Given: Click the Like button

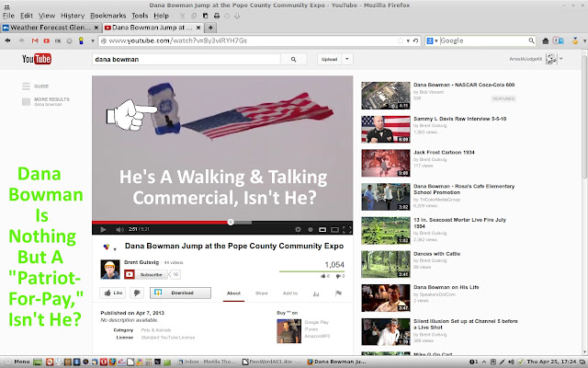Looking at the screenshot, I should [113, 293].
